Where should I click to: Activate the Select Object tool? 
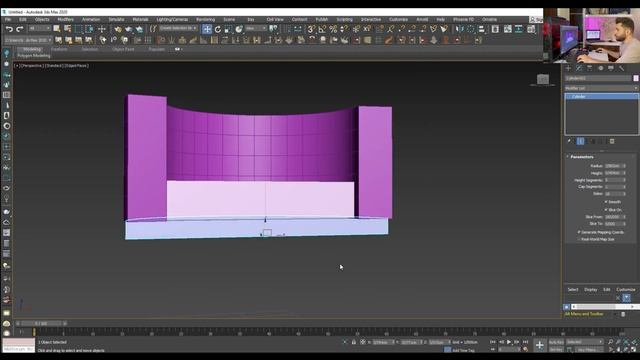point(57,29)
